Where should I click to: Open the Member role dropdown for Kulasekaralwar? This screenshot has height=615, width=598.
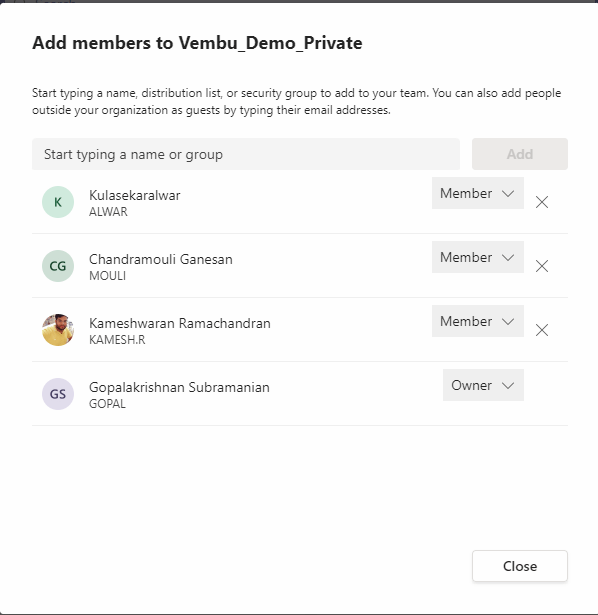pyautogui.click(x=478, y=193)
